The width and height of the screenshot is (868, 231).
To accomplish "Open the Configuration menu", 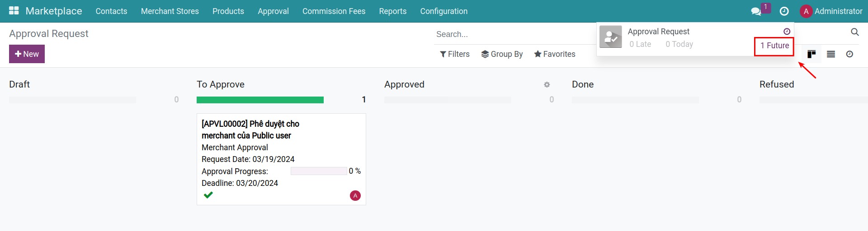I will (444, 11).
